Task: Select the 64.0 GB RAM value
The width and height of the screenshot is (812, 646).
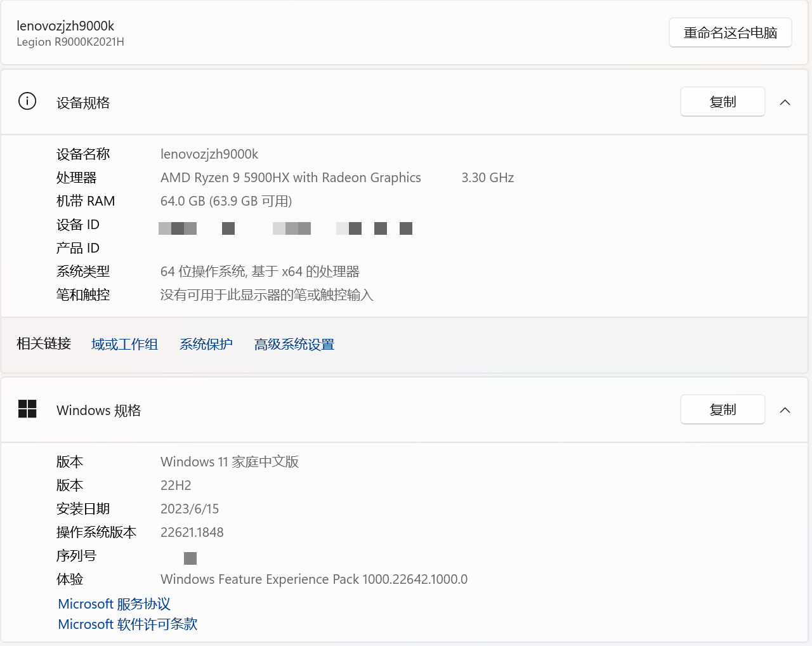Action: [x=226, y=201]
